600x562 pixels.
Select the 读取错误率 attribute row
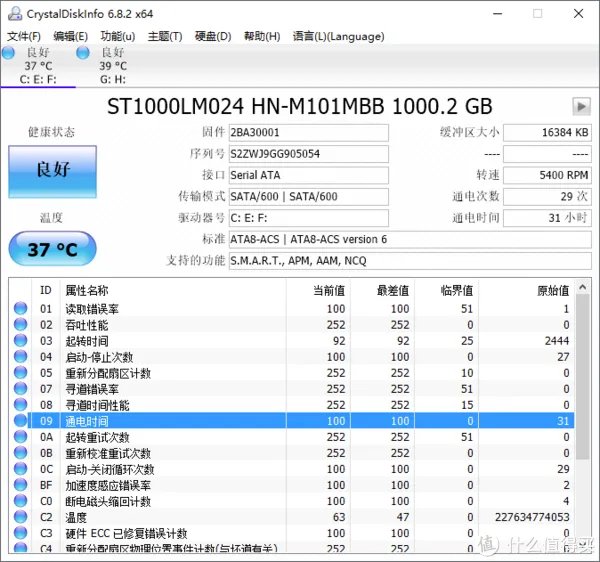[x=292, y=308]
